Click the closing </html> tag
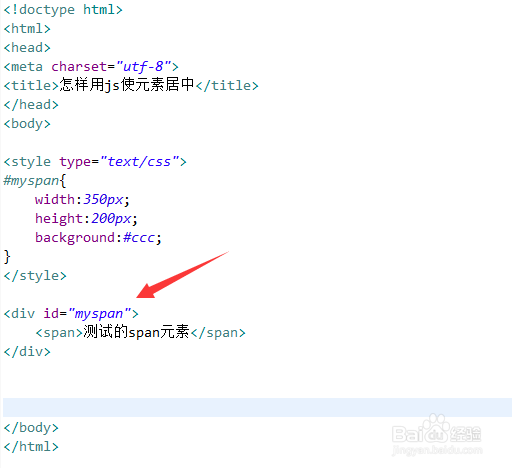Image resolution: width=512 pixels, height=468 pixels. (31, 447)
